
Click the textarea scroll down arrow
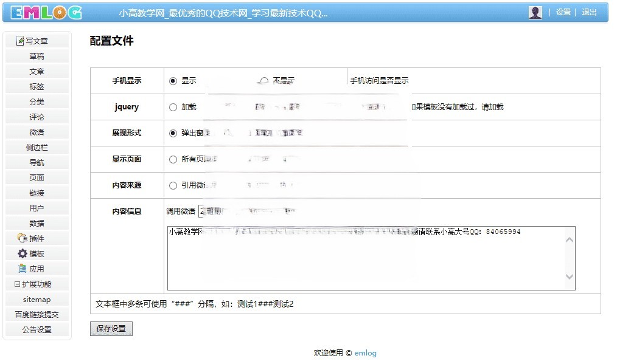click(569, 277)
